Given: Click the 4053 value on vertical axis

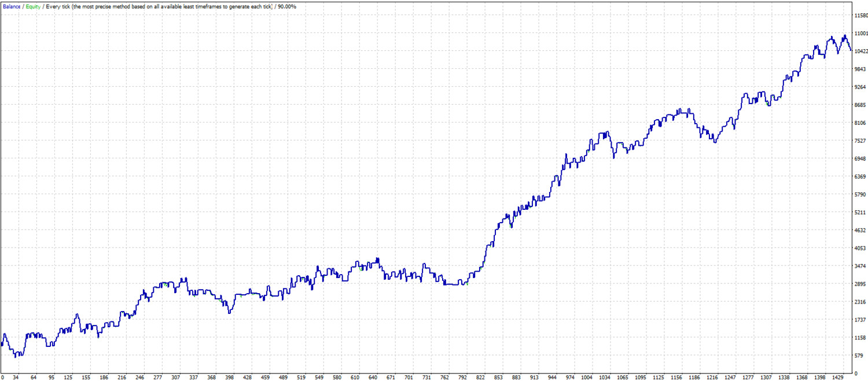Looking at the screenshot, I should (x=859, y=249).
